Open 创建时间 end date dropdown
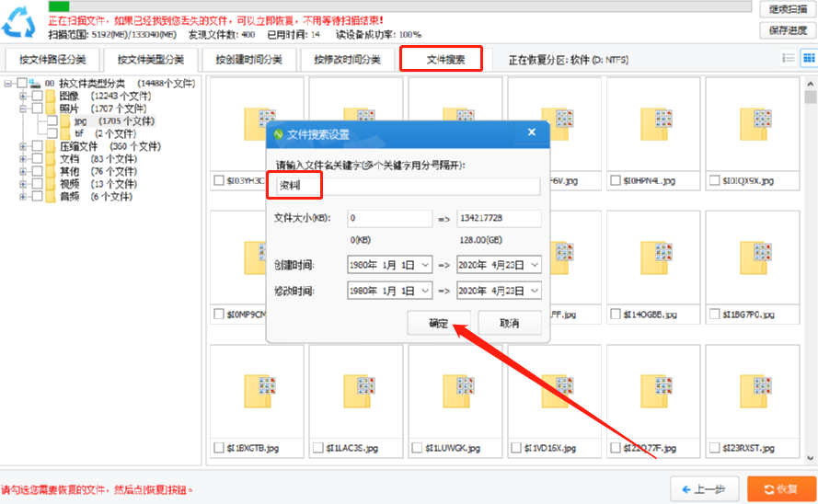The width and height of the screenshot is (818, 504). (535, 265)
